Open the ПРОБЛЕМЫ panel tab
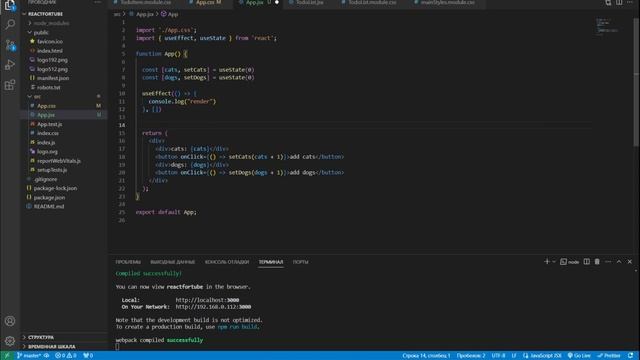This screenshot has height=360, width=640. pyautogui.click(x=128, y=262)
